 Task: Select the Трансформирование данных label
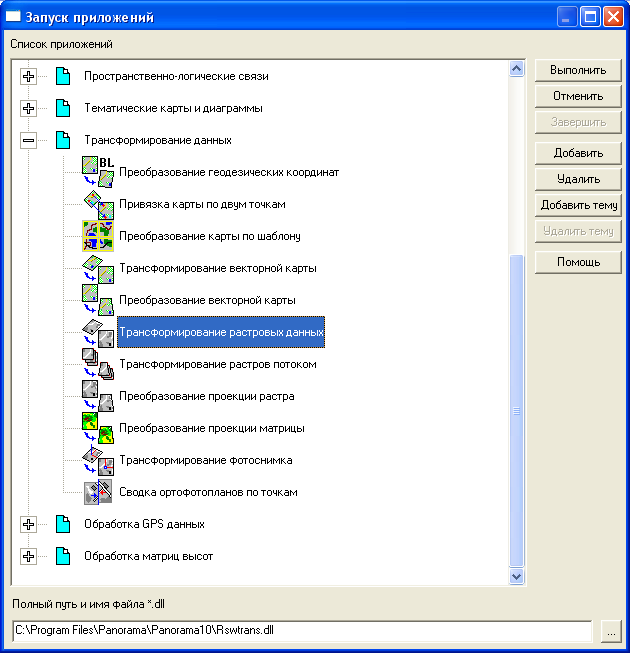[158, 140]
